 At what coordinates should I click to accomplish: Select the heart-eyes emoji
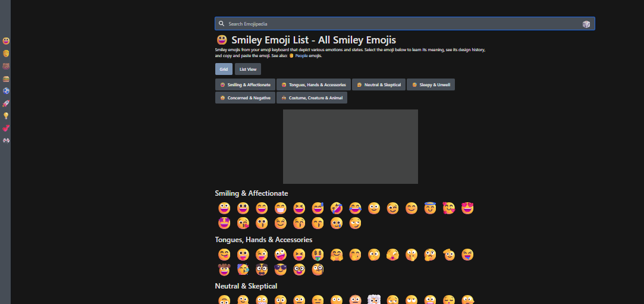click(467, 208)
